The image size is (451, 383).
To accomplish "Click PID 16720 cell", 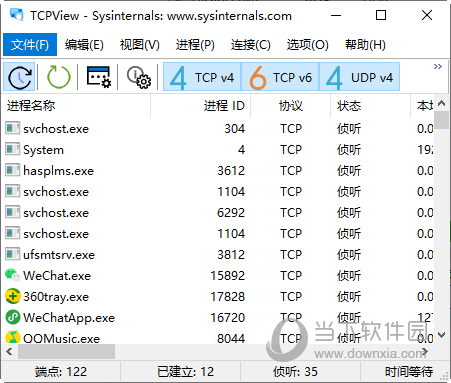I will click(x=228, y=318).
